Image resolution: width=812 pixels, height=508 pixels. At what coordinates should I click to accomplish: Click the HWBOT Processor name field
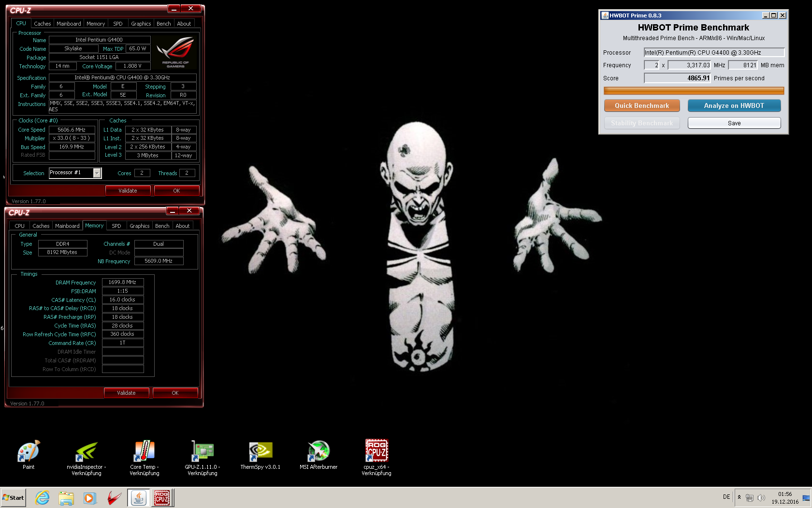pyautogui.click(x=714, y=52)
